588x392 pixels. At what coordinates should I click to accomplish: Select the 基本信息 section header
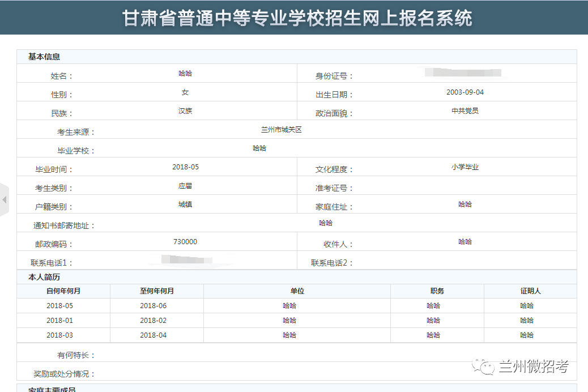tap(44, 57)
